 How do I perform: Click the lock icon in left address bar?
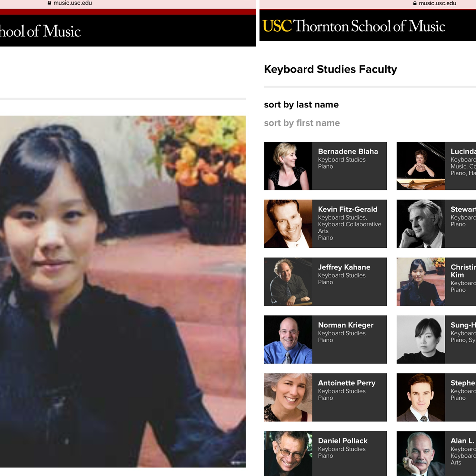coord(49,3)
